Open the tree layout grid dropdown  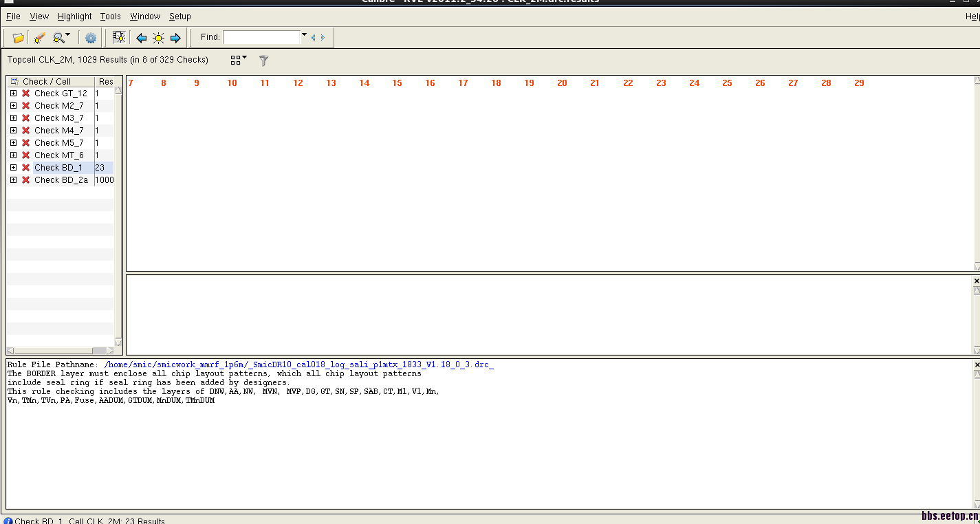239,61
